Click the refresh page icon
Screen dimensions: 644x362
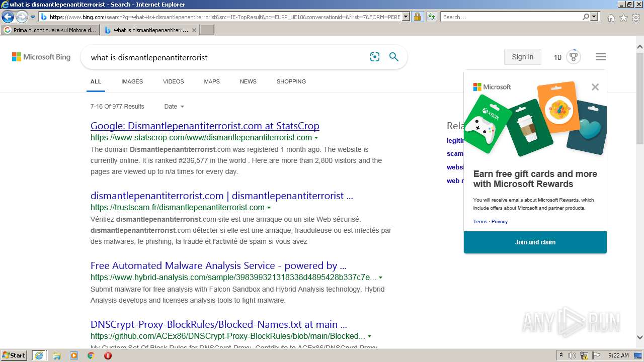click(432, 17)
